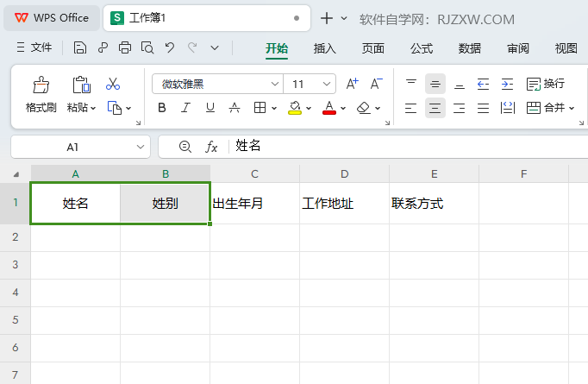Open the 文件 File menu
588x384 pixels.
pos(34,47)
